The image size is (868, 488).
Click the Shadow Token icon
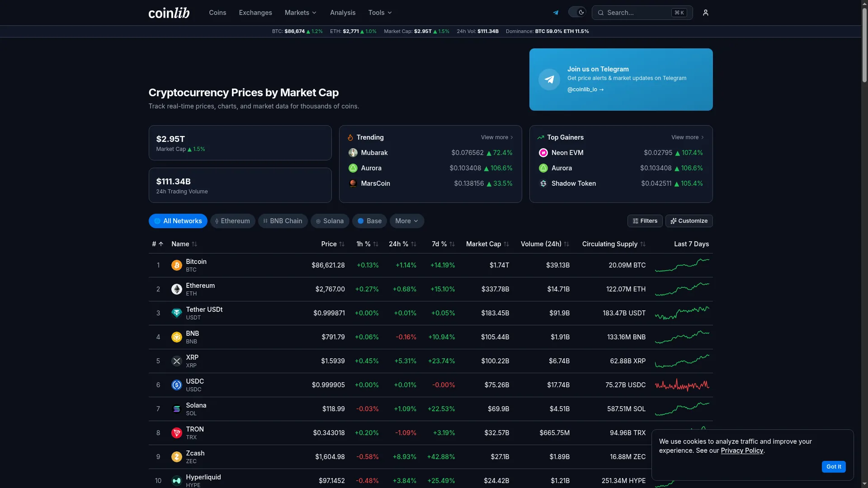(x=543, y=183)
